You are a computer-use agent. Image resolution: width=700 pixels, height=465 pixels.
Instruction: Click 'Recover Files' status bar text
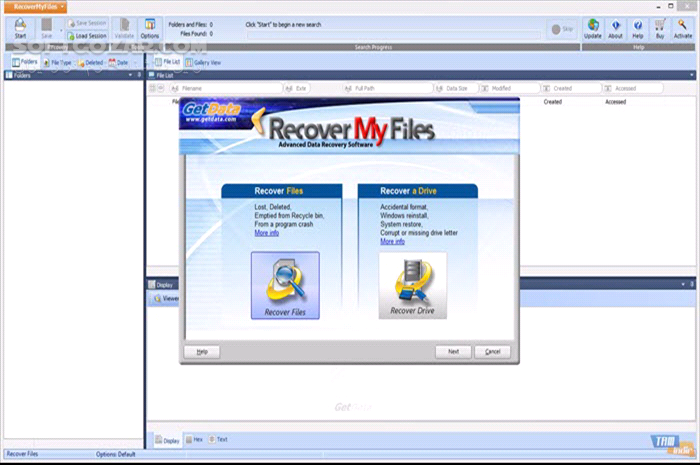pyautogui.click(x=22, y=454)
